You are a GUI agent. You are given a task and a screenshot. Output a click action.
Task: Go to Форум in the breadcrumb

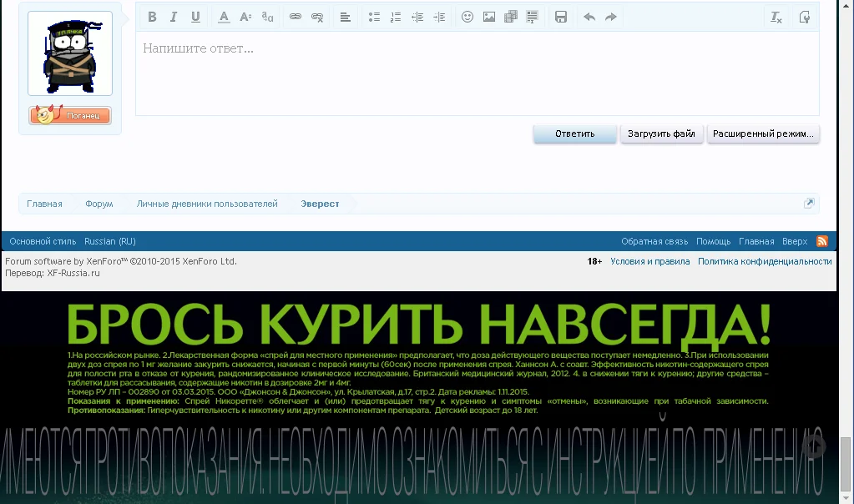point(99,203)
